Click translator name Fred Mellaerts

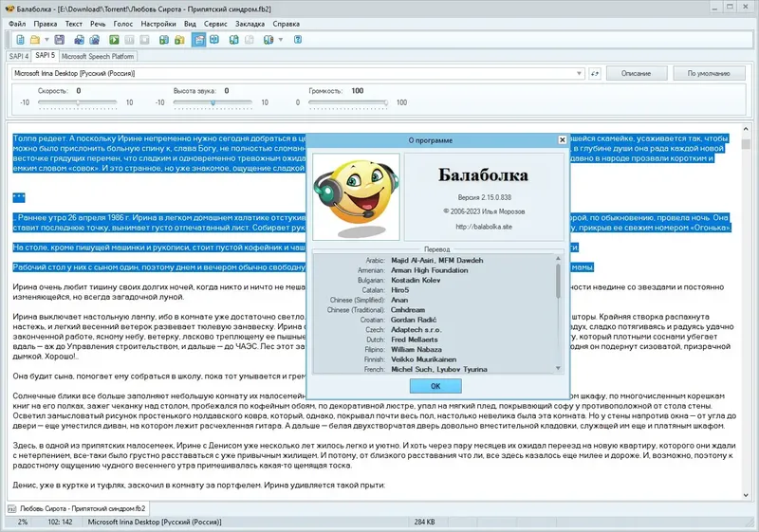point(415,339)
